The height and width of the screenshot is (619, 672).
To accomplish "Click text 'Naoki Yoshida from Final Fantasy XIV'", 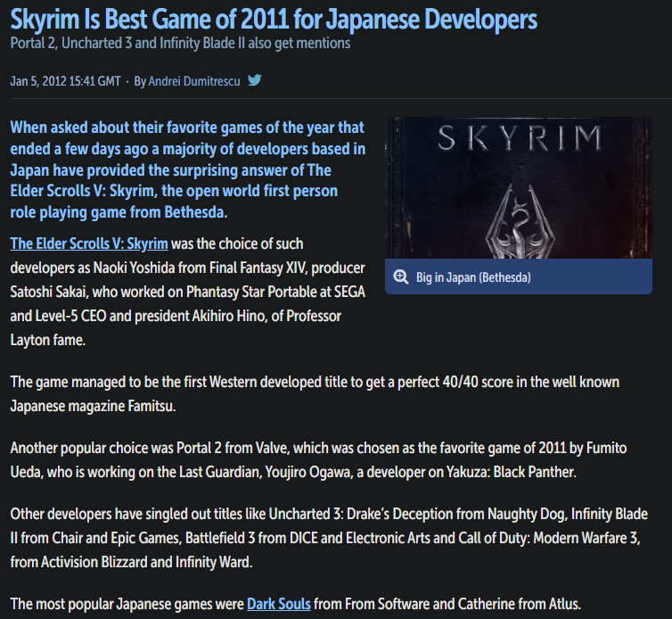I will (x=199, y=268).
